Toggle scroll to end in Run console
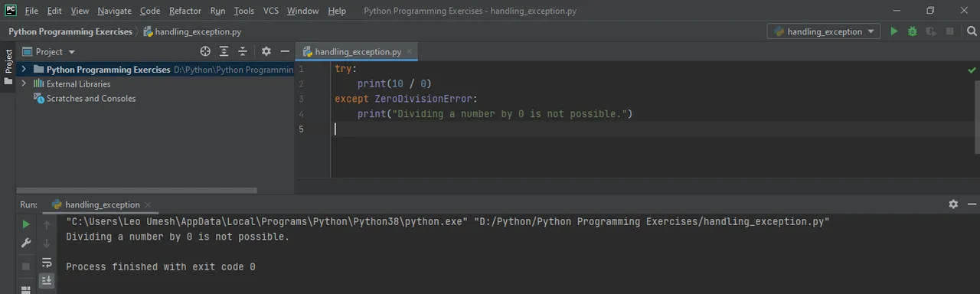 [47, 281]
